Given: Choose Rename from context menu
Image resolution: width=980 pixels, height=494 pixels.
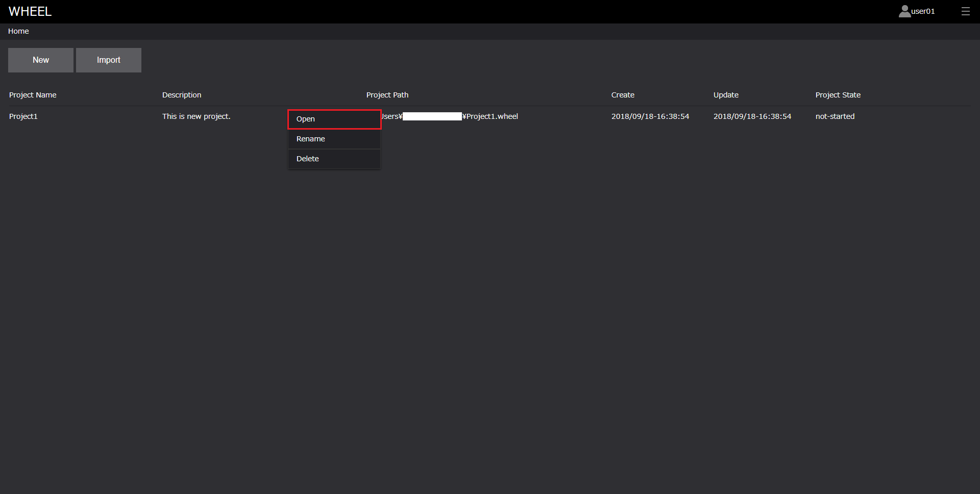Looking at the screenshot, I should pos(334,139).
